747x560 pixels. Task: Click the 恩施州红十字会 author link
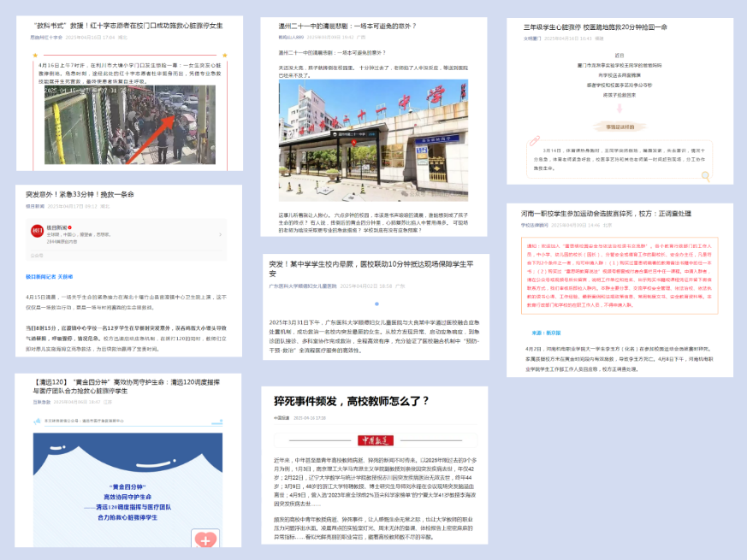pos(47,38)
